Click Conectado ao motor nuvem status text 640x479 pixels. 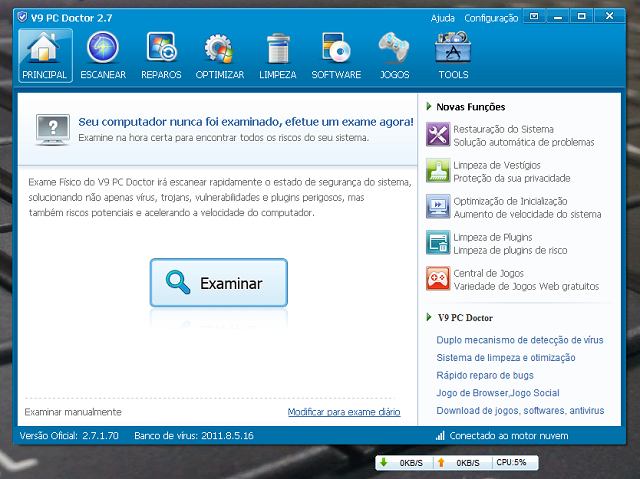[509, 435]
